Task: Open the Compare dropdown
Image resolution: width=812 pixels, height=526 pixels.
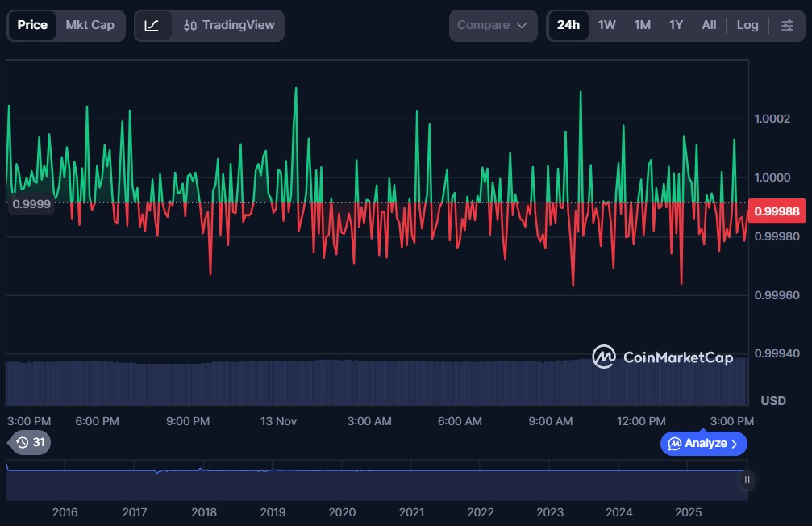Action: click(x=493, y=25)
